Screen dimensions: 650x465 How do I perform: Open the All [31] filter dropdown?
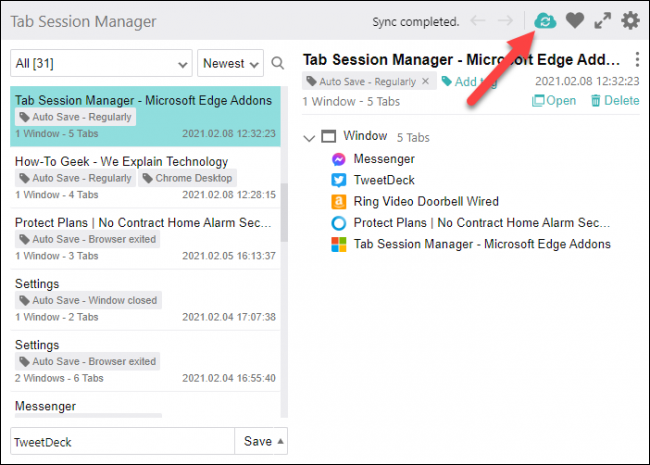click(100, 64)
